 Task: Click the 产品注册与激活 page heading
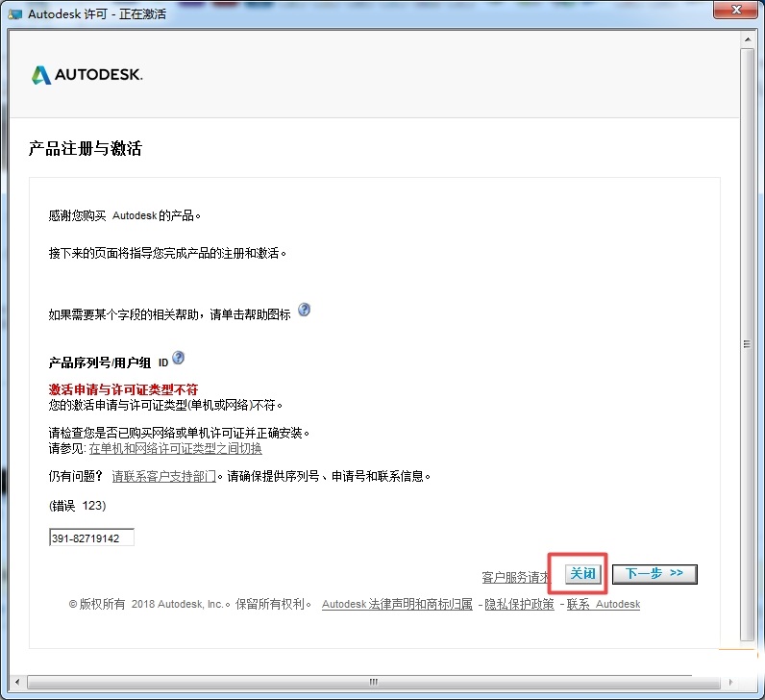[86, 148]
